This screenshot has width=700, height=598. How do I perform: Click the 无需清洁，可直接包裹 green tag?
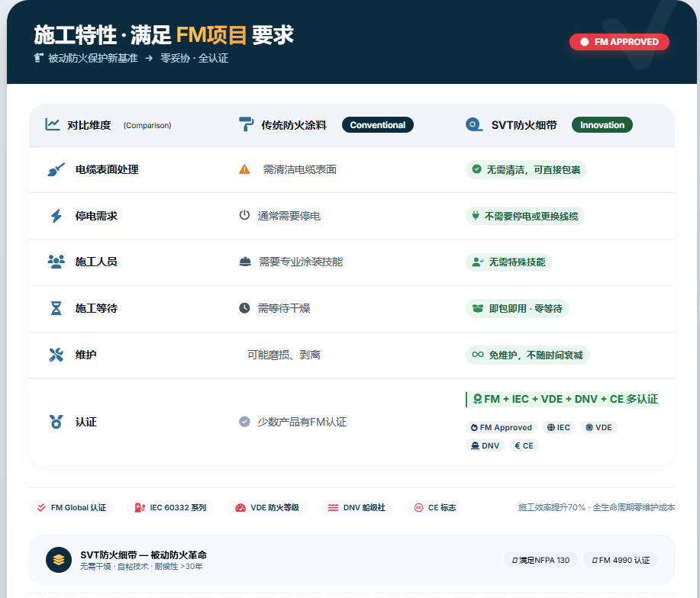526,169
